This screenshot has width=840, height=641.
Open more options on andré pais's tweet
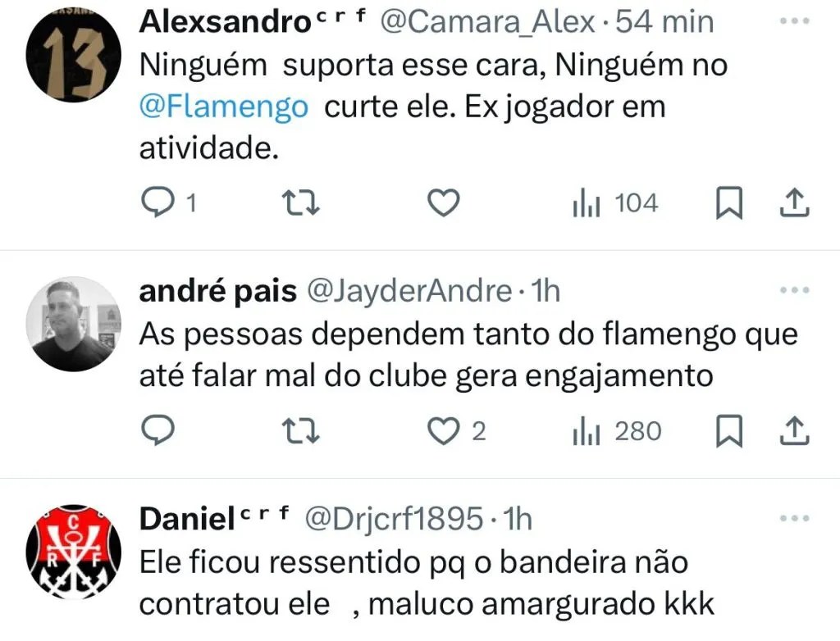[794, 290]
